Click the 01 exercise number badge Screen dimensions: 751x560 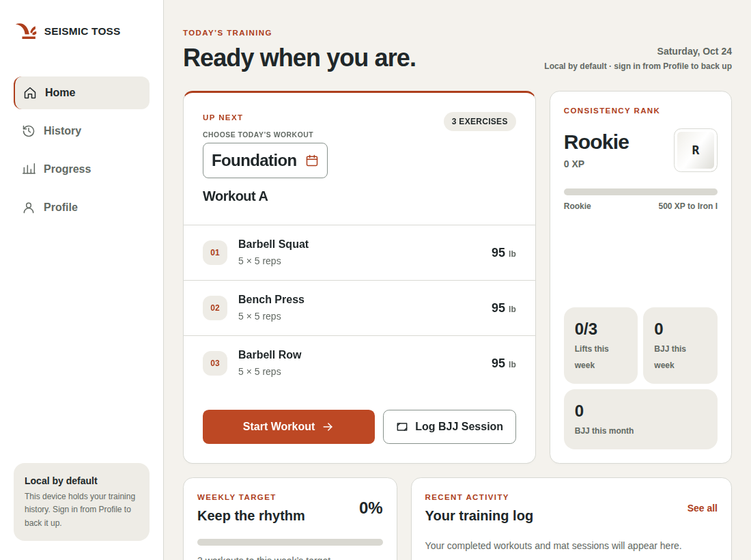point(215,253)
